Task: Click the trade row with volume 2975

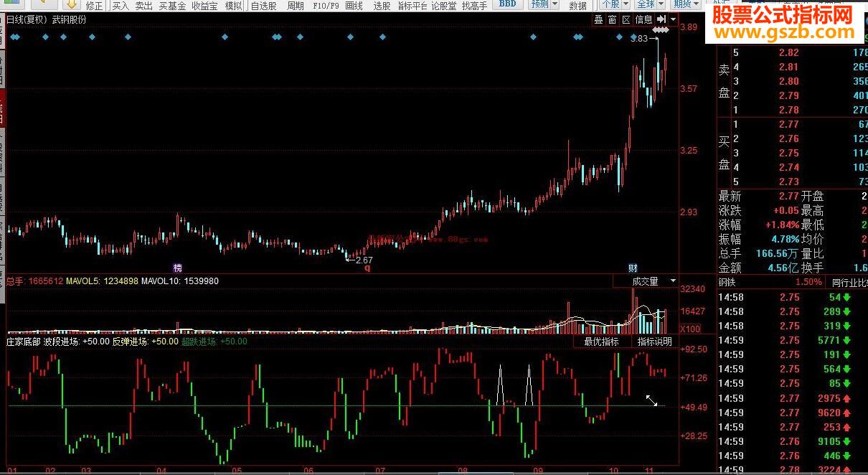Action: [x=793, y=398]
